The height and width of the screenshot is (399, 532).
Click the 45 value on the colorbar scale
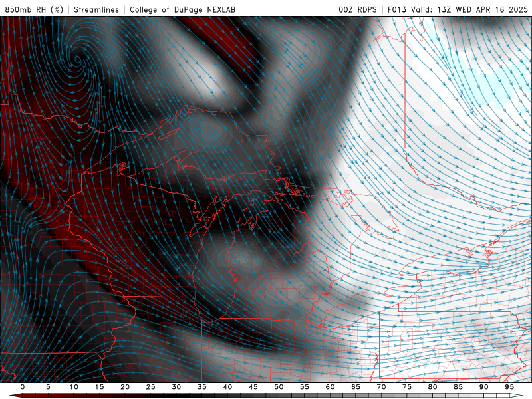tap(253, 387)
